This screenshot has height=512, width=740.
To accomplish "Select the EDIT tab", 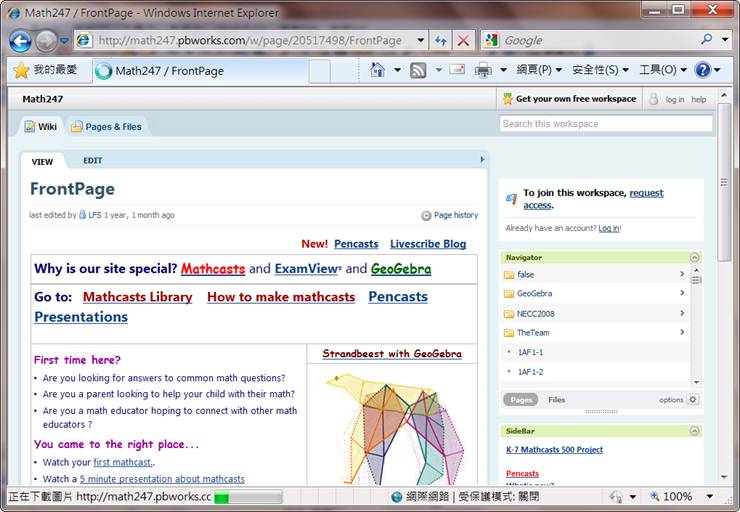I will [92, 160].
